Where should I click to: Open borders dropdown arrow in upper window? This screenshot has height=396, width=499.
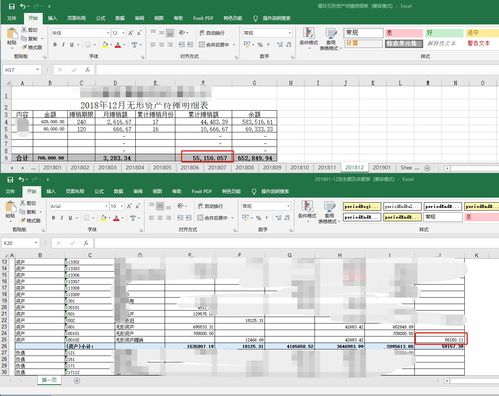95,45
